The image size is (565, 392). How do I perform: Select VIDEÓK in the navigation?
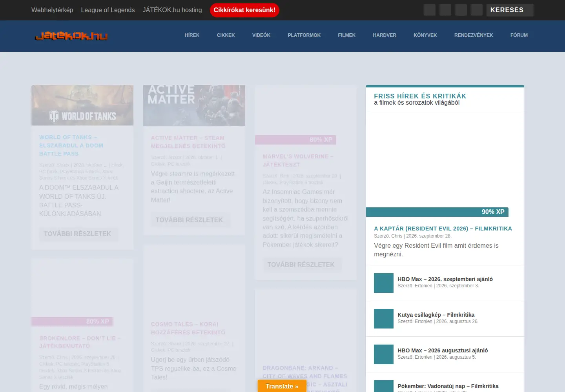[261, 35]
